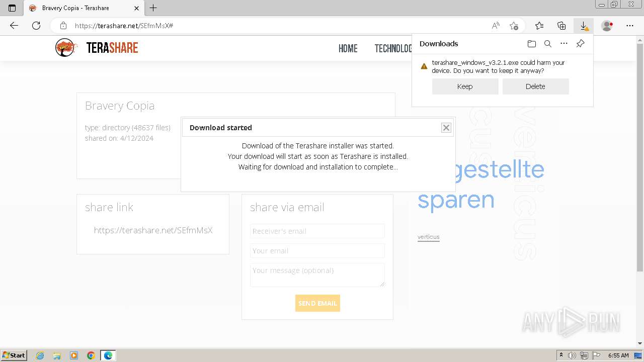644x362 pixels.
Task: Click the 'shared on: 4/12/2024' text
Action: pyautogui.click(x=119, y=138)
